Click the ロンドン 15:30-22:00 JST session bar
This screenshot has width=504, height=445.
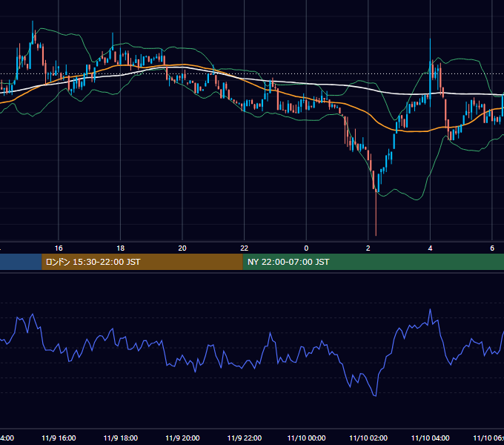pos(142,262)
